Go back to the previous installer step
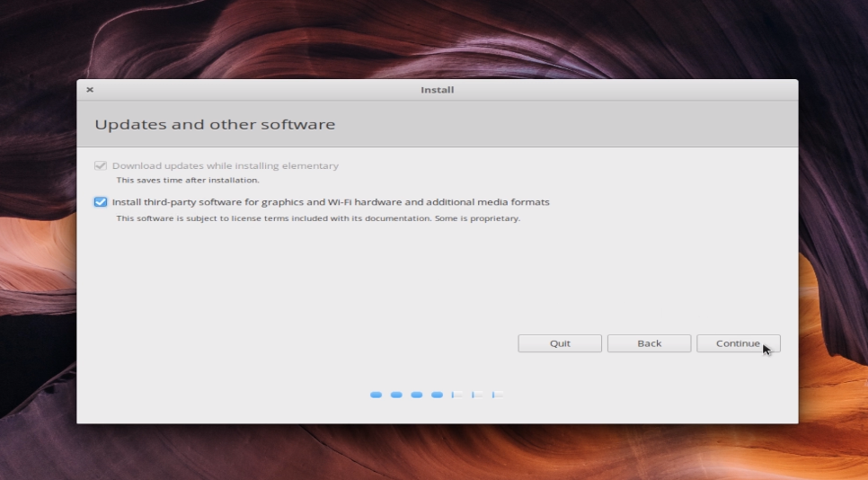 pyautogui.click(x=649, y=343)
